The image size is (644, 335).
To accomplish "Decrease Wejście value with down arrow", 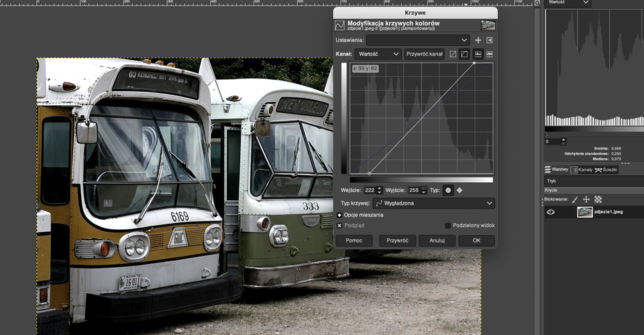I will pyautogui.click(x=380, y=193).
